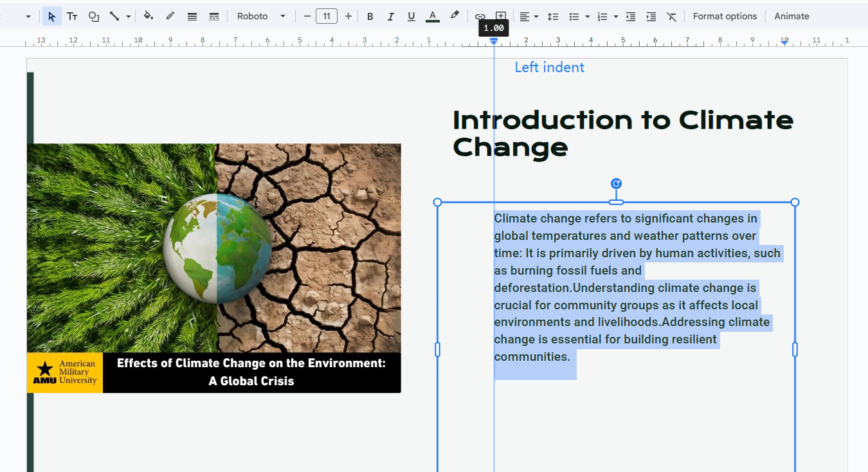Click the Fill color icon
This screenshot has width=868, height=472.
[x=149, y=16]
